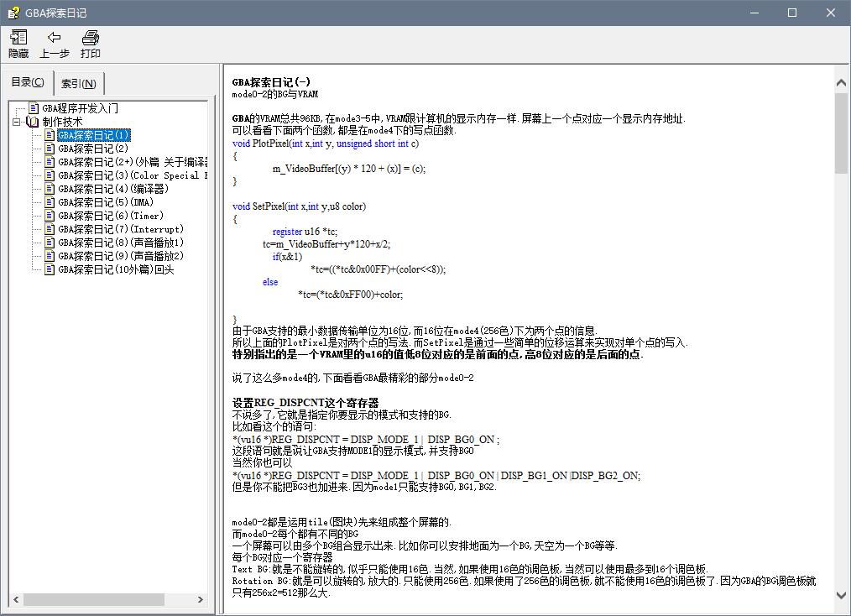The image size is (851, 616).
Task: Click the page icon beside GBA探索日记(5)(DMA)
Action: click(x=48, y=201)
